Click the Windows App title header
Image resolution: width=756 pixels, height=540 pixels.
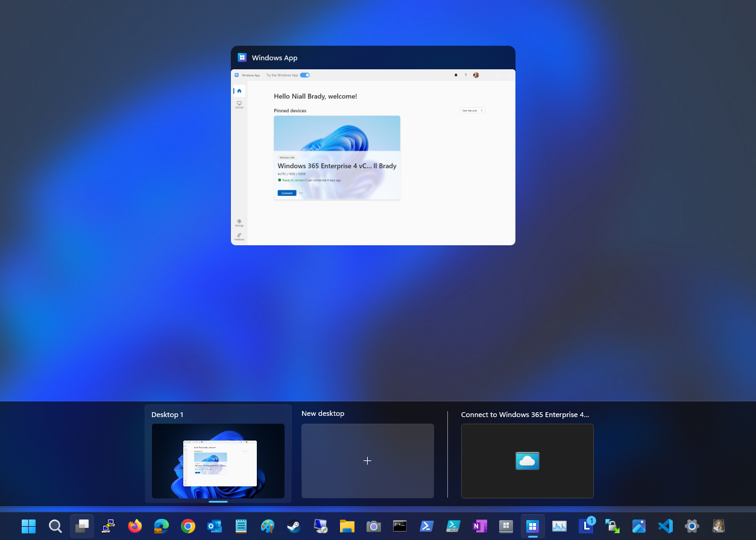tap(274, 58)
